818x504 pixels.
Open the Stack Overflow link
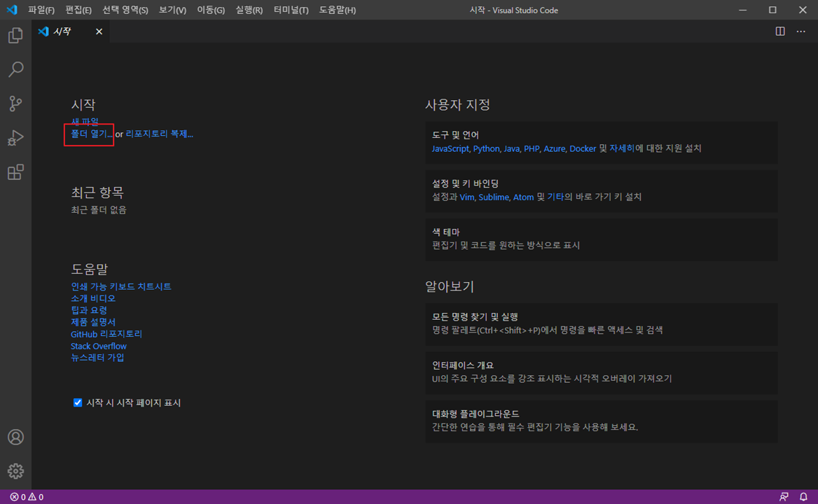[99, 346]
